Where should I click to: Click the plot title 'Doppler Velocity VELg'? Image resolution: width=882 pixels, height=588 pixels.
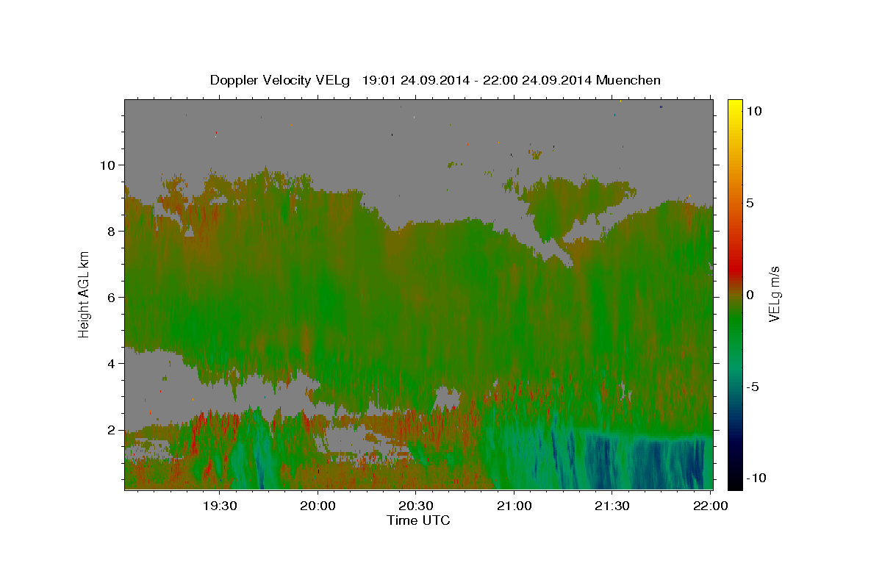click(281, 80)
